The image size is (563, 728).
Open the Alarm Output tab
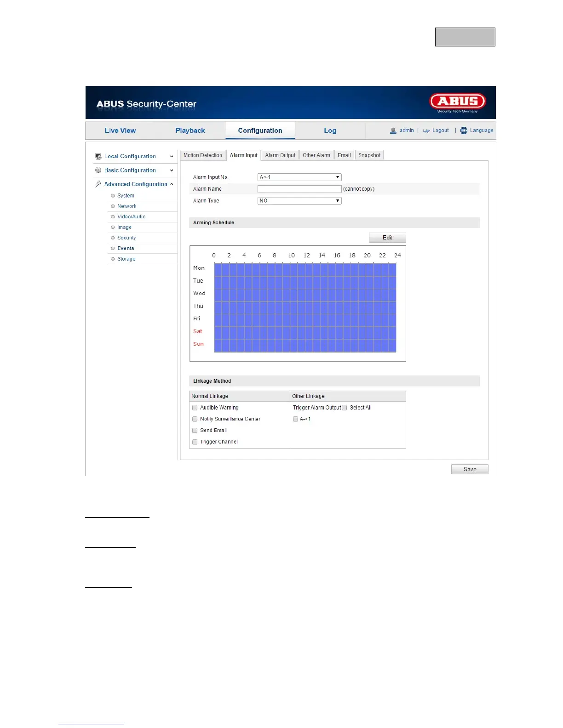coord(281,155)
